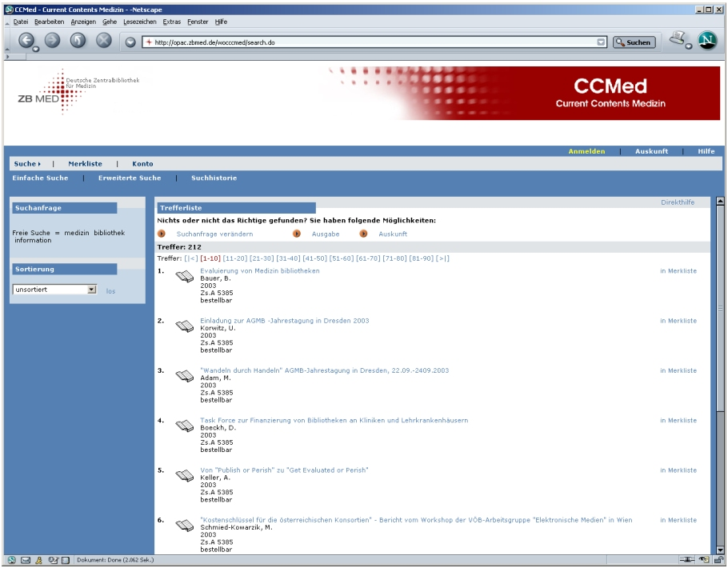
Task: Click the book icon for result 1
Action: 185,277
